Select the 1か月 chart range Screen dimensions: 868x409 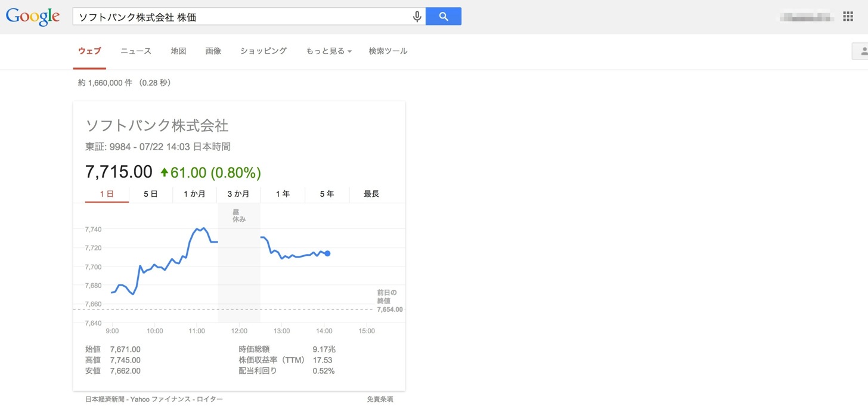coord(194,194)
